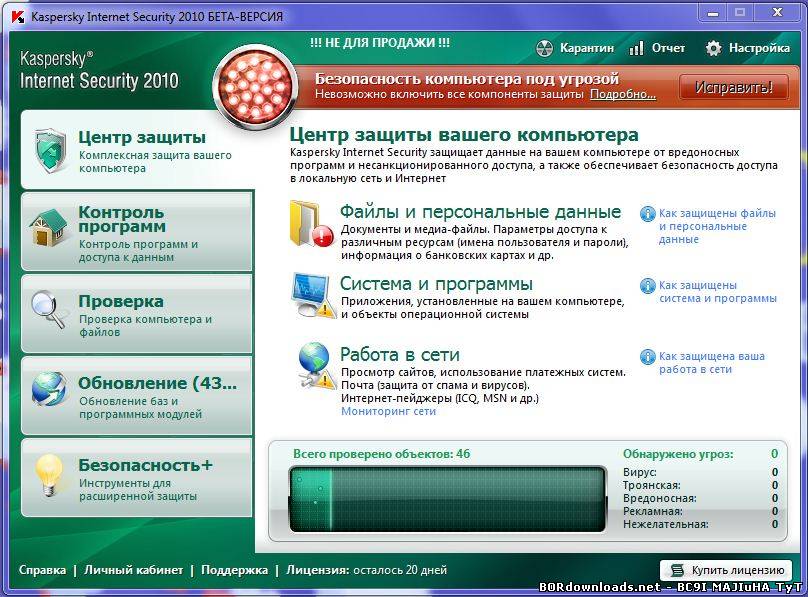Image resolution: width=808 pixels, height=597 pixels.
Task: Switch to the Контроль программ tab
Action: [x=137, y=231]
